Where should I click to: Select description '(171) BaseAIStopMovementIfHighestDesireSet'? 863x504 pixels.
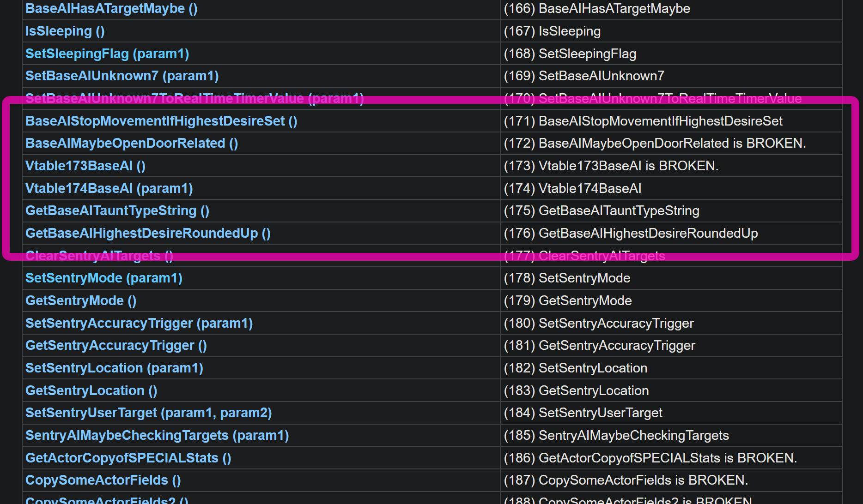pos(643,121)
